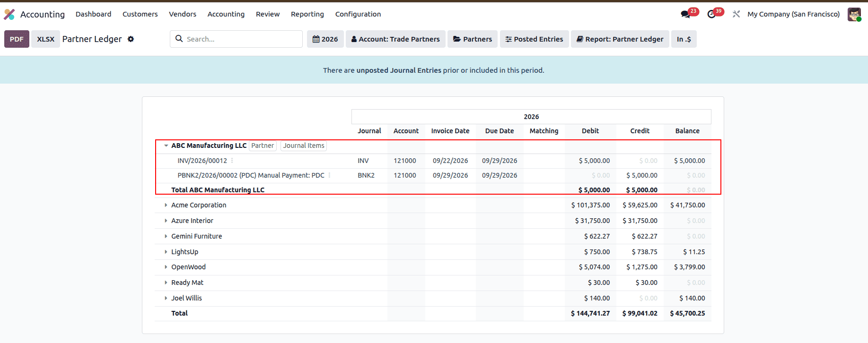Switch company via My Company (San Francisco)
The width and height of the screenshot is (868, 343).
coord(793,14)
